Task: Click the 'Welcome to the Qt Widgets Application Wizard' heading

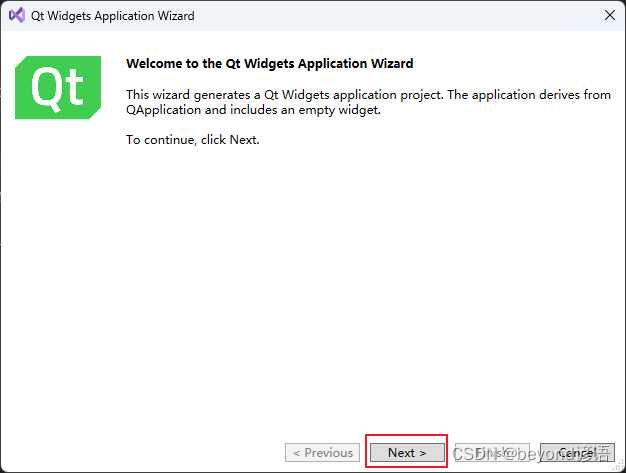Action: [269, 63]
